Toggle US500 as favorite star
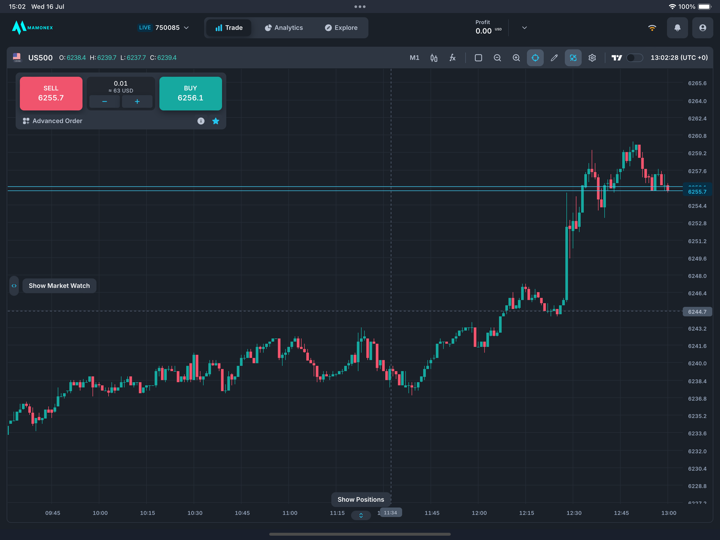This screenshot has width=720, height=540. pos(215,121)
